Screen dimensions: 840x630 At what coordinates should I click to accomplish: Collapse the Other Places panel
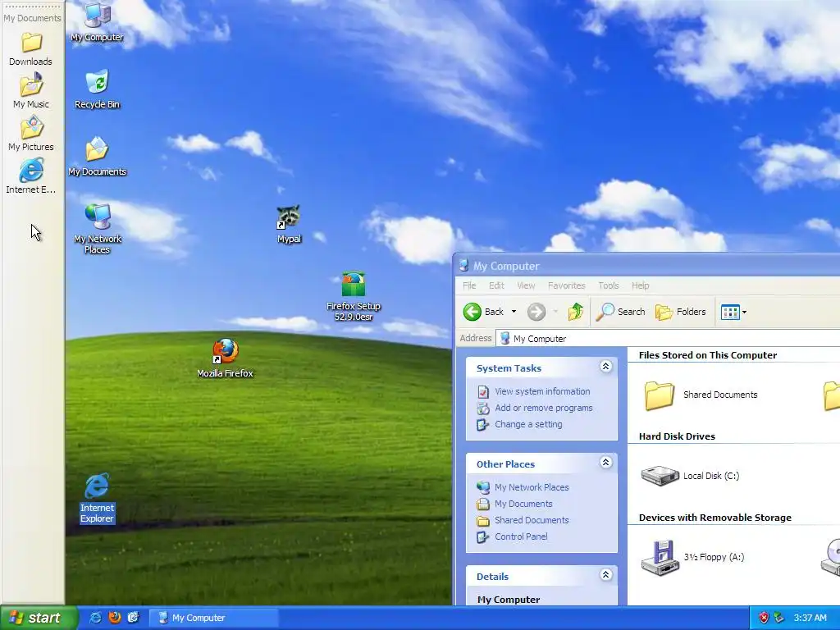tap(606, 463)
